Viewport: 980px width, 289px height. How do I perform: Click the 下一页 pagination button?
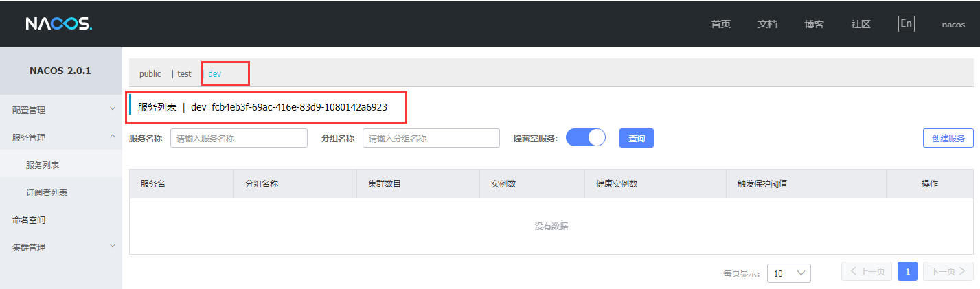948,272
